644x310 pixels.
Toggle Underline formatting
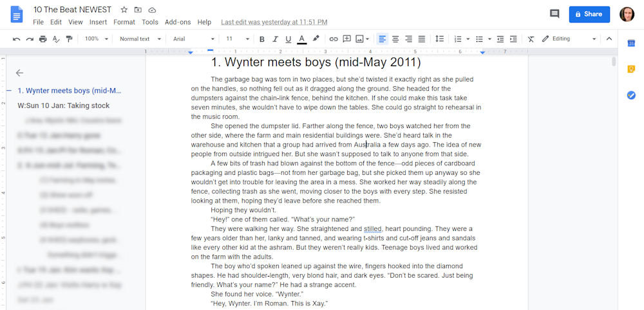tap(288, 39)
